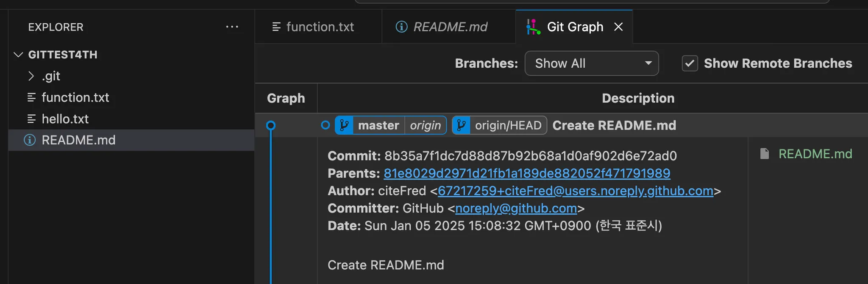The height and width of the screenshot is (284, 868).
Task: Click the master branch icon in commit row
Action: coord(344,125)
